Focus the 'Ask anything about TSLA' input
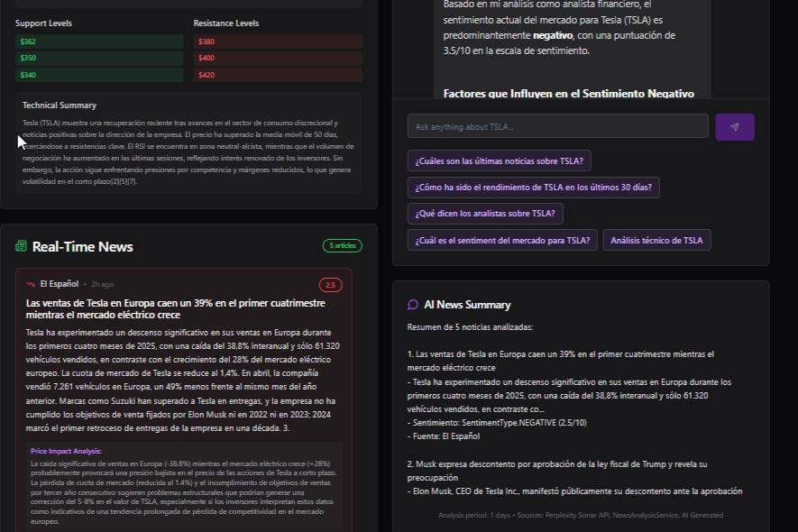This screenshot has width=798, height=532. coord(557,126)
